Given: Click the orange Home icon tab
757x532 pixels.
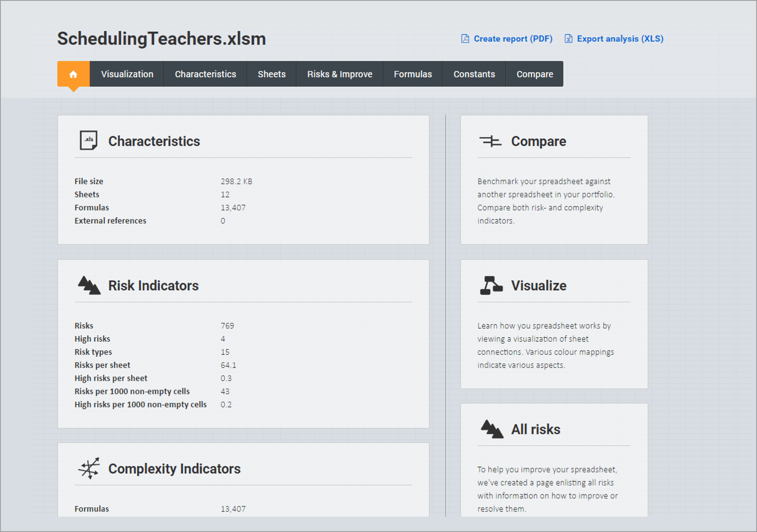Looking at the screenshot, I should tap(73, 74).
